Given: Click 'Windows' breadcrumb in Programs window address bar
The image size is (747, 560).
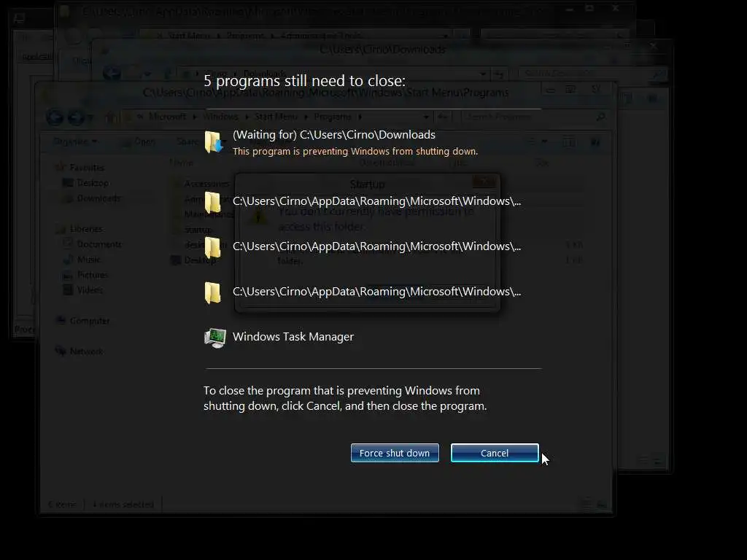Looking at the screenshot, I should pyautogui.click(x=220, y=117).
